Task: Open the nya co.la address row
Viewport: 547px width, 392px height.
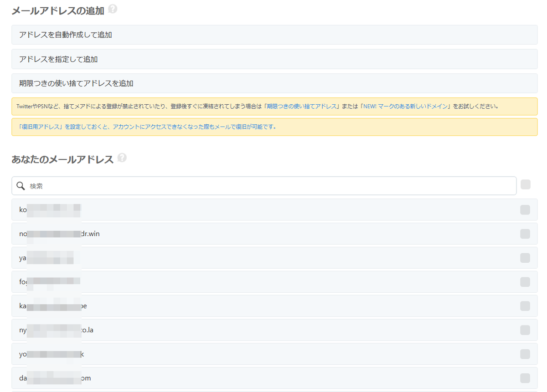Action: point(228,330)
